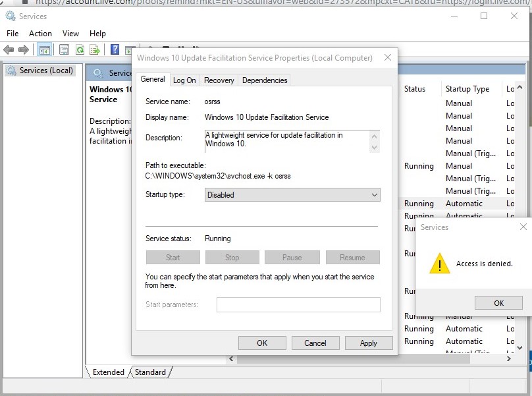
Task: Click the horizontal scrollbar thumb in services list
Action: coord(353,359)
